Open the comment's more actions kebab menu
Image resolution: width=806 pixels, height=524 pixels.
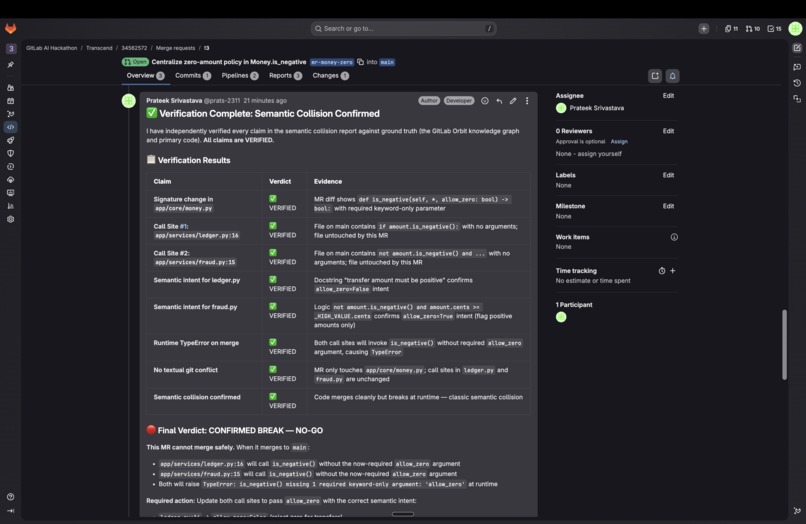point(527,101)
